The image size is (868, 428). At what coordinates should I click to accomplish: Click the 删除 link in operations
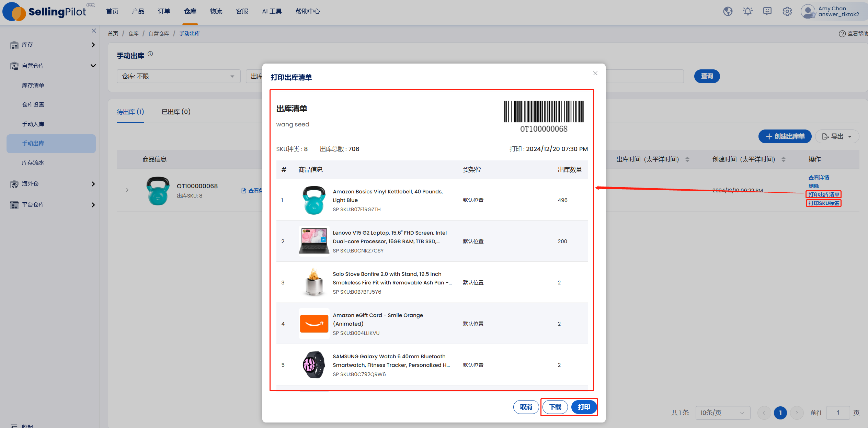tap(814, 186)
